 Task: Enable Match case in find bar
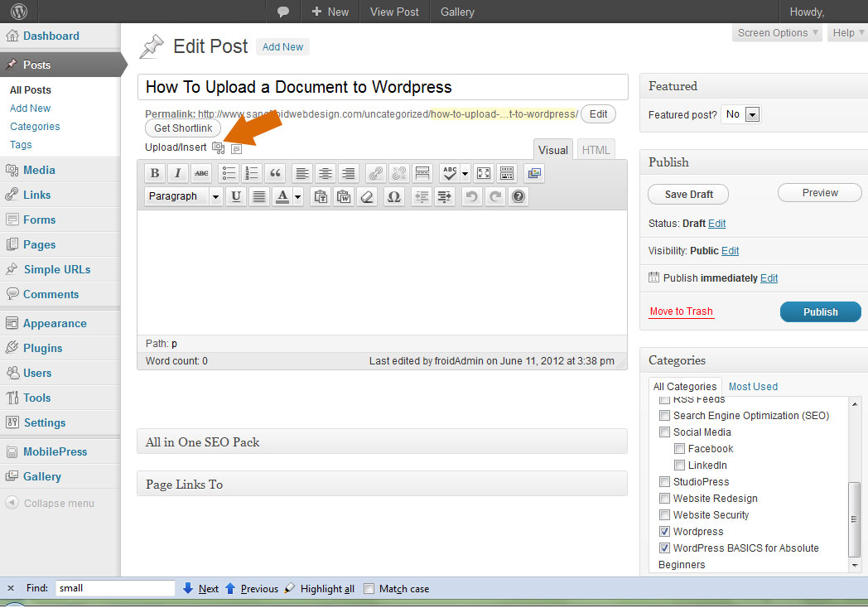pos(369,589)
